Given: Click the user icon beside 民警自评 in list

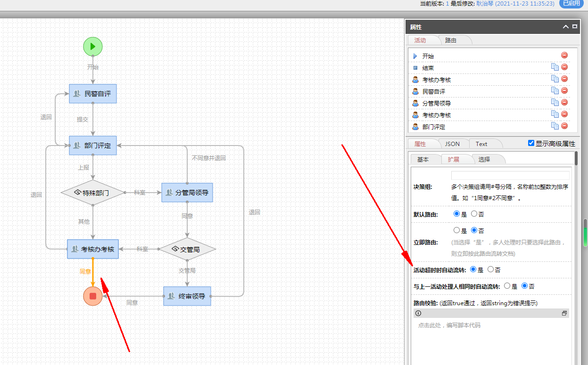Looking at the screenshot, I should click(415, 91).
